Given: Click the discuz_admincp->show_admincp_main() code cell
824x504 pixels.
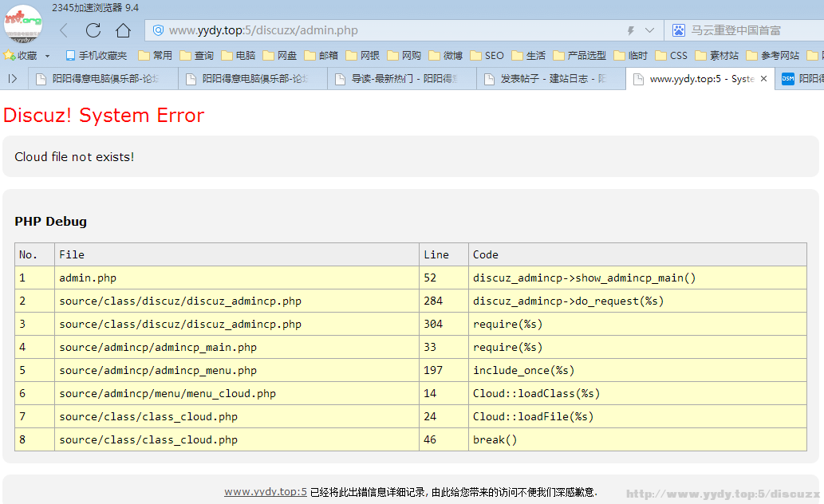Looking at the screenshot, I should (637, 278).
